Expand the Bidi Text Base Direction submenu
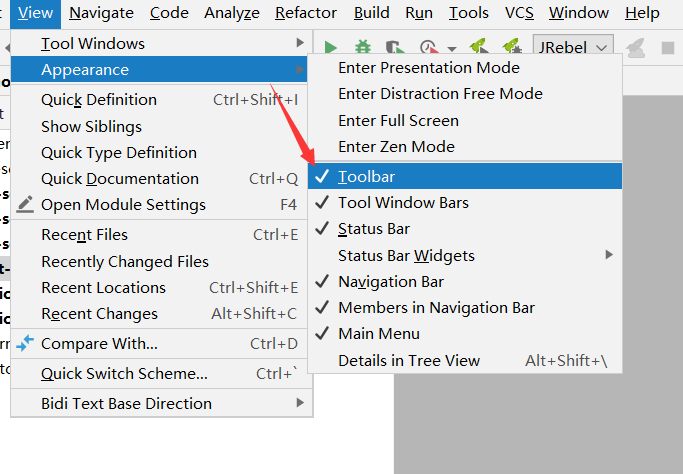The image size is (683, 474). tap(162, 403)
